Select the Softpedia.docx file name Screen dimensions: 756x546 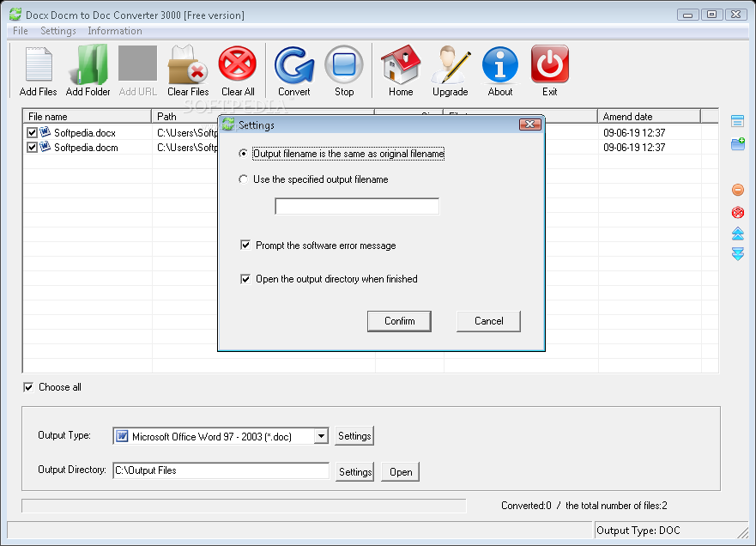[x=85, y=133]
